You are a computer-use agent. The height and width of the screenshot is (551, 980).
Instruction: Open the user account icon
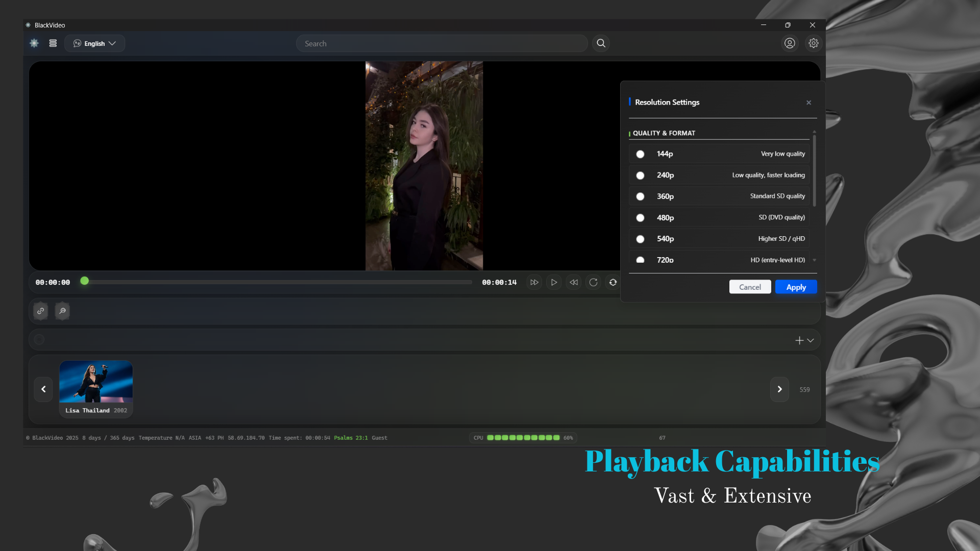(x=789, y=43)
